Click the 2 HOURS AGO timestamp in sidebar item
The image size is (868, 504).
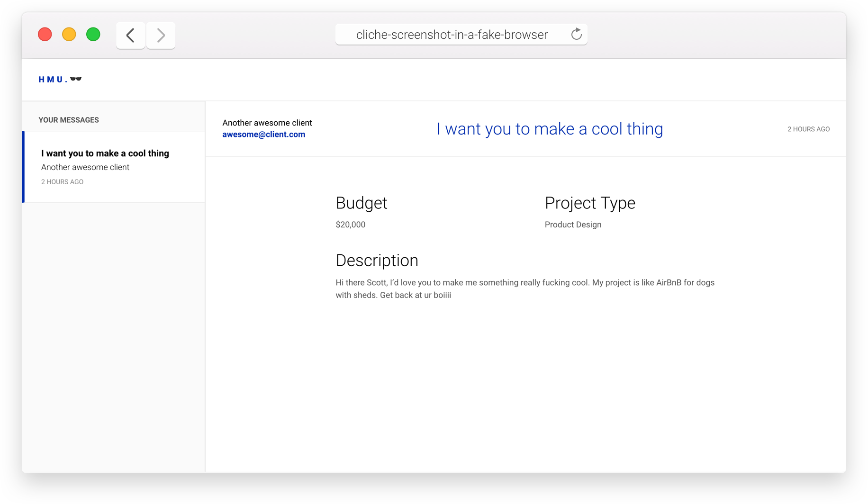pos(62,182)
